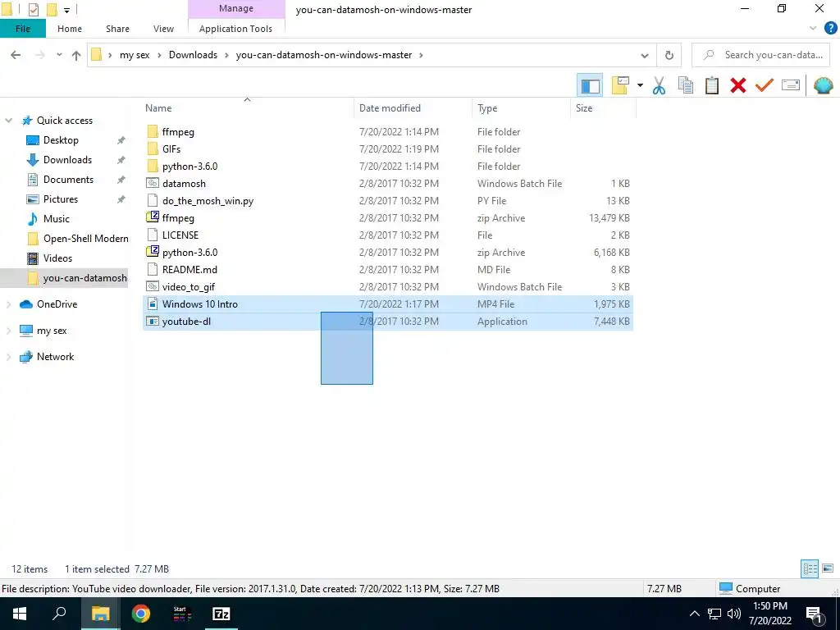Viewport: 840px width, 630px height.
Task: Switch to Large icons view button
Action: click(828, 568)
